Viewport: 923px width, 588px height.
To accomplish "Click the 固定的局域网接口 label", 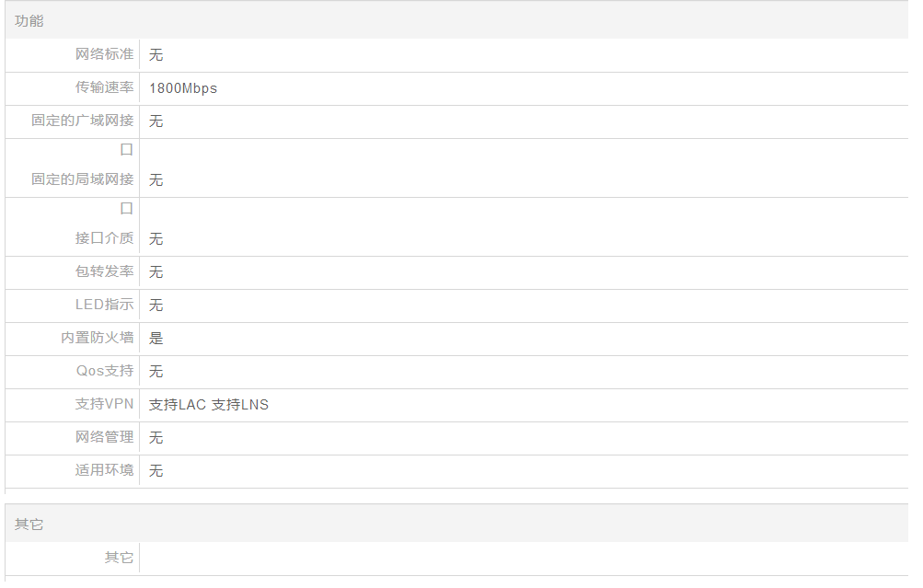I will pos(83,179).
